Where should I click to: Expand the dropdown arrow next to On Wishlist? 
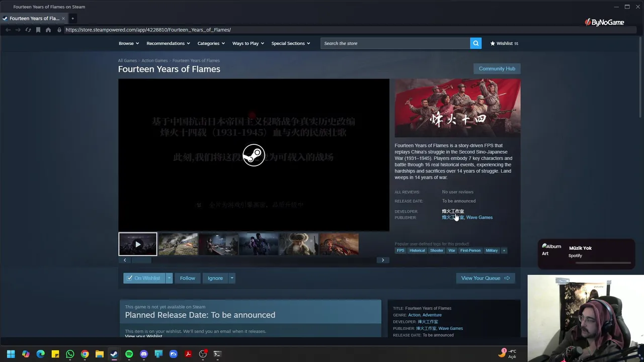pyautogui.click(x=169, y=278)
